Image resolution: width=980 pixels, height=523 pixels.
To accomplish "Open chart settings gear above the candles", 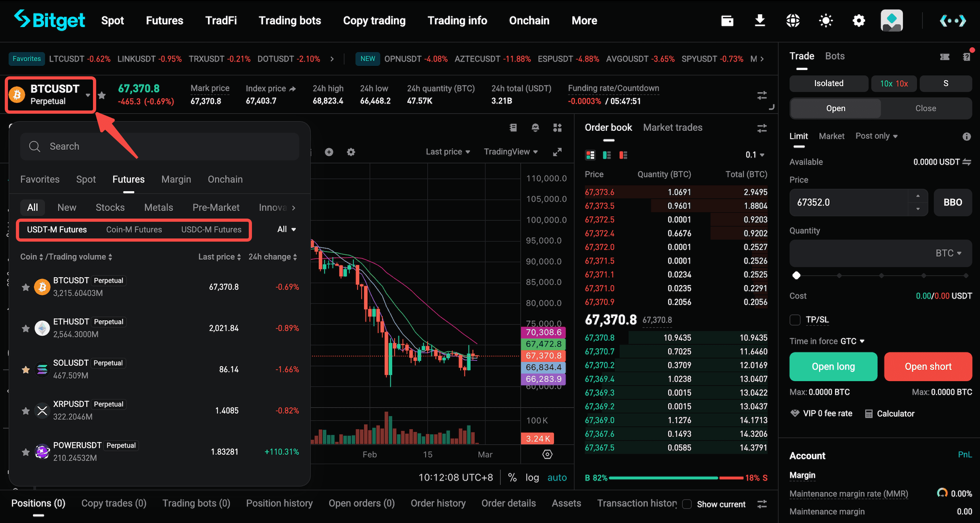I will click(x=351, y=152).
